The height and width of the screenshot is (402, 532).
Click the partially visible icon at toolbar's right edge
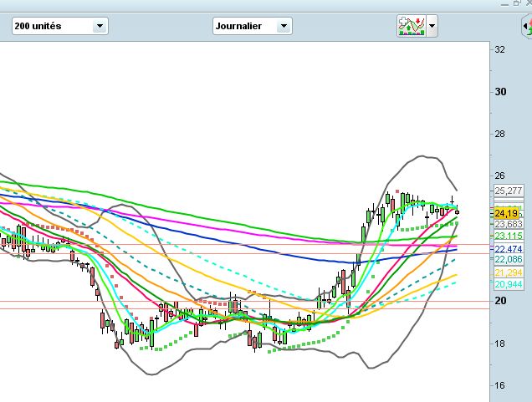pyautogui.click(x=527, y=26)
